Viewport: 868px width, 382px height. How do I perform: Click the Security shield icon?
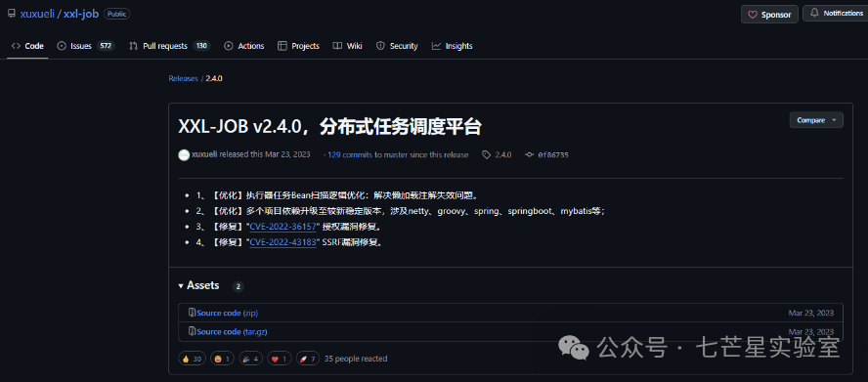point(380,46)
